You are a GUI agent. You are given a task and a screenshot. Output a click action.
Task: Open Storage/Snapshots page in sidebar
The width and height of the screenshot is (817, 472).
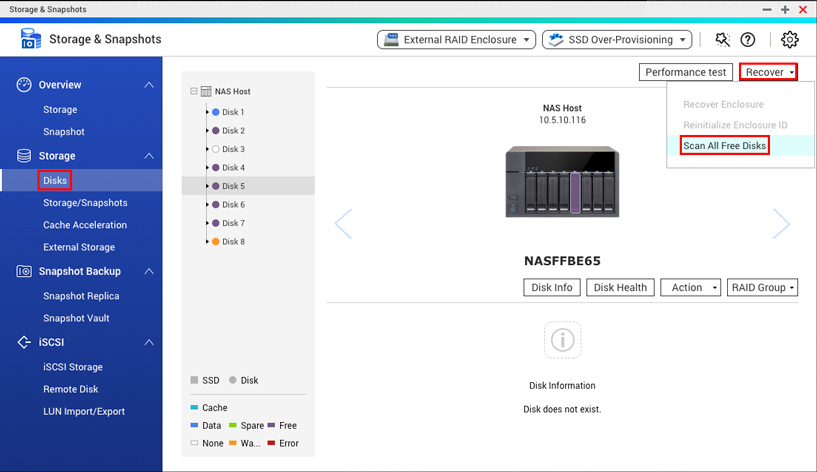coord(85,203)
